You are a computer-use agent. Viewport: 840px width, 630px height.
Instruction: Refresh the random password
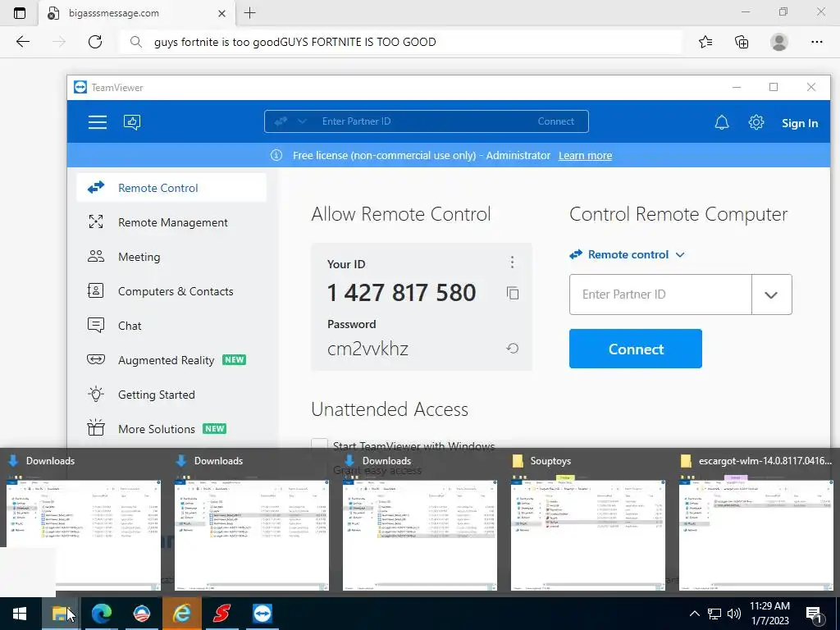(x=512, y=348)
